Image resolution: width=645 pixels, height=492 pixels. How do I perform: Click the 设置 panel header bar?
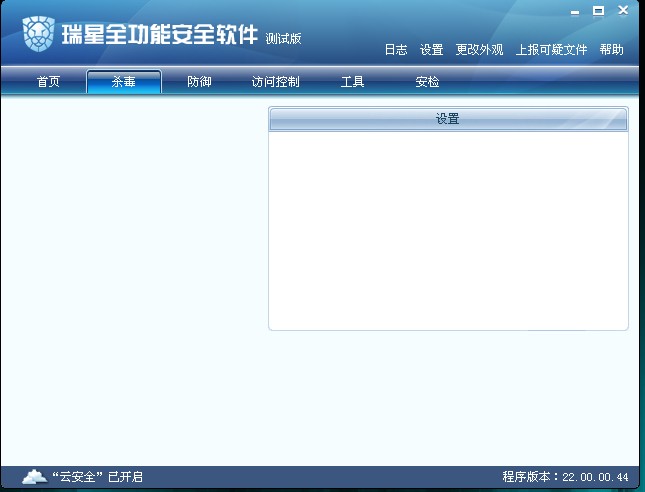point(448,119)
